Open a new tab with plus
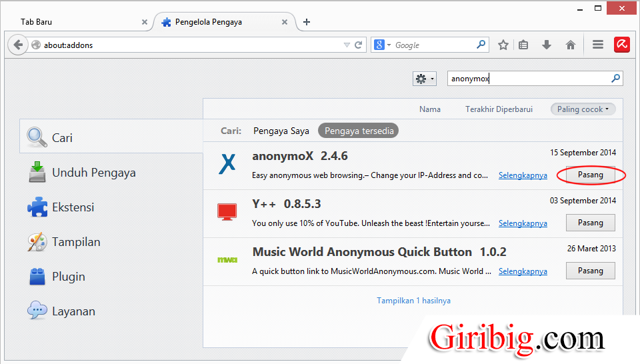Image resolution: width=640 pixels, height=364 pixels. click(307, 22)
